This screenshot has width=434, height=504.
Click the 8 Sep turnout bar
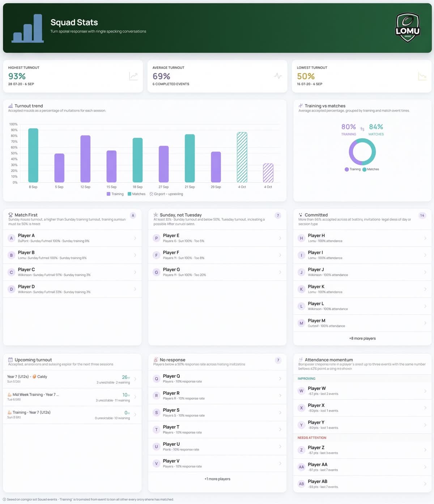coord(33,155)
